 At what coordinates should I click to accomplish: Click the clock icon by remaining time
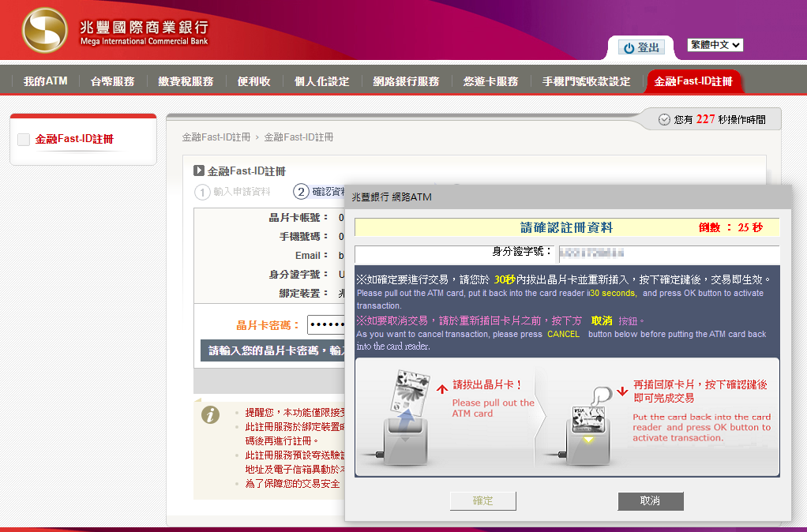pos(664,120)
